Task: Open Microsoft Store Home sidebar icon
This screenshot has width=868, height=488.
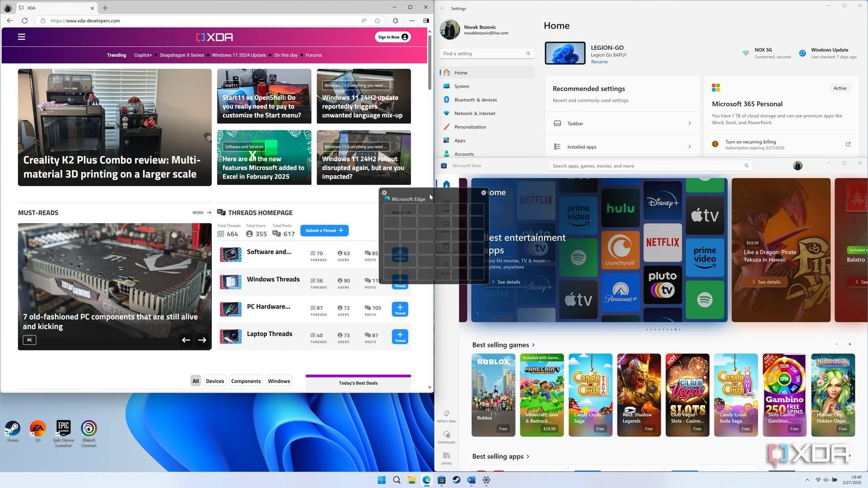Action: [446, 184]
